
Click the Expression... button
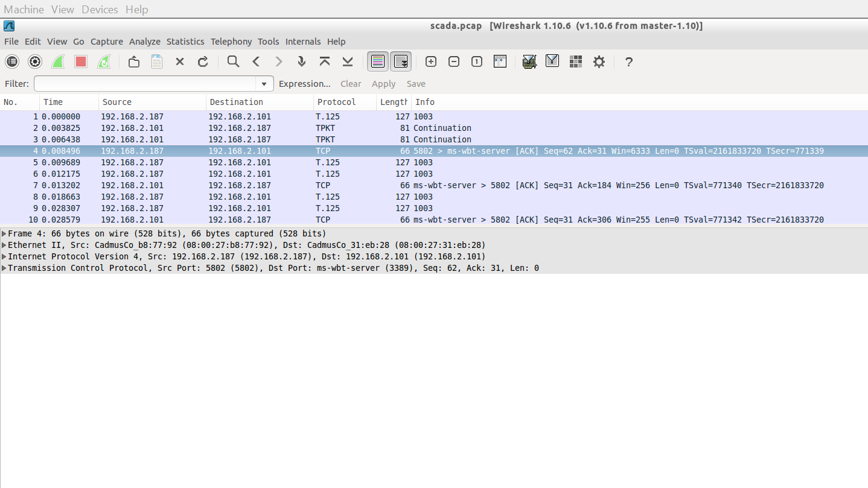(x=305, y=84)
